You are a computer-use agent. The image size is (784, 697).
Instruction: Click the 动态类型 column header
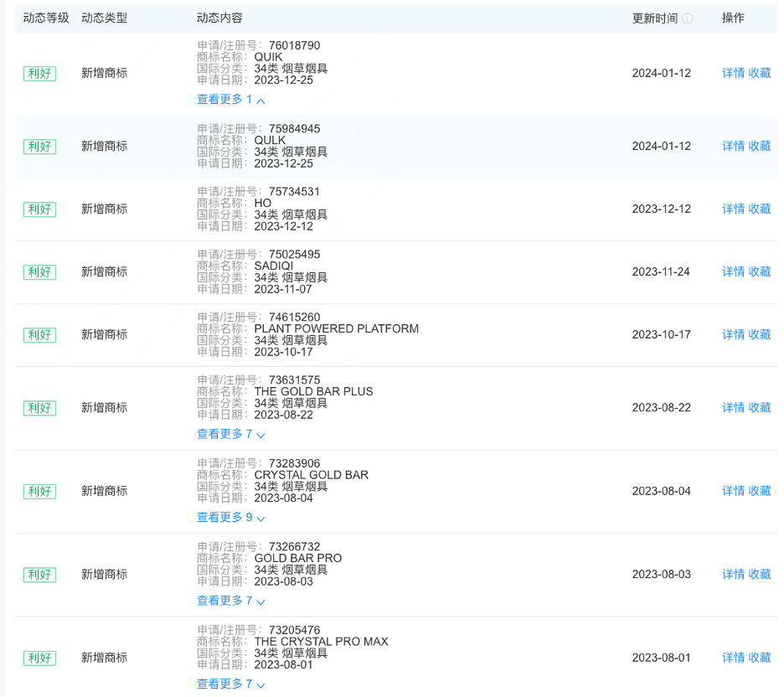(x=105, y=18)
